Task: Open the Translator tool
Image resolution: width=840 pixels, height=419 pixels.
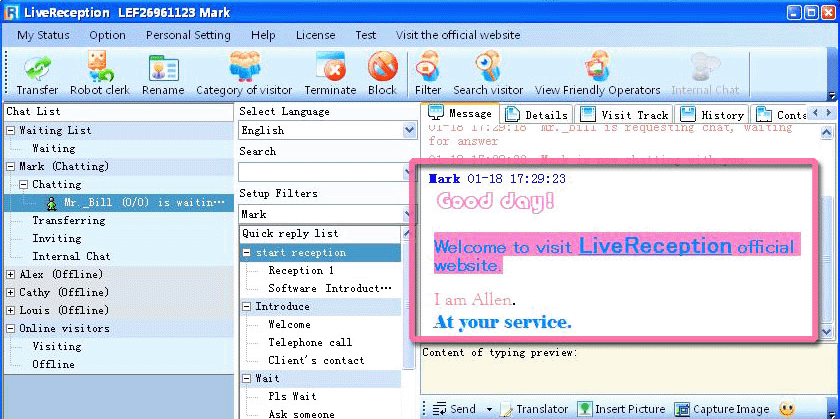Action: tap(534, 409)
